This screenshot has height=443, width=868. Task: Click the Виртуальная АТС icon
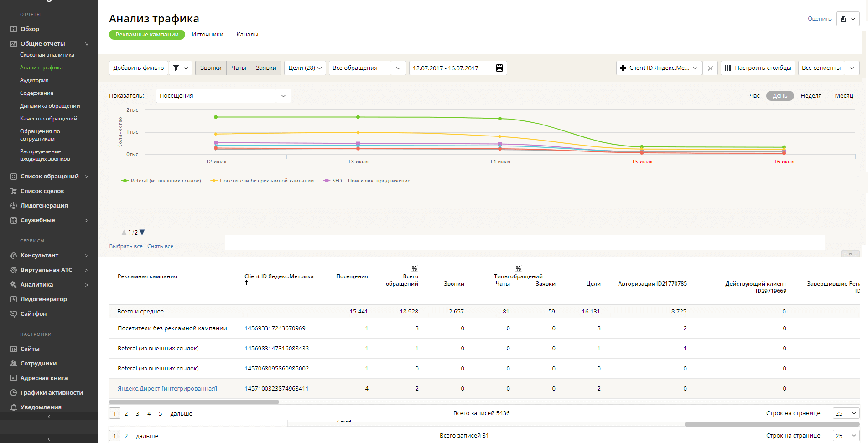(14, 270)
